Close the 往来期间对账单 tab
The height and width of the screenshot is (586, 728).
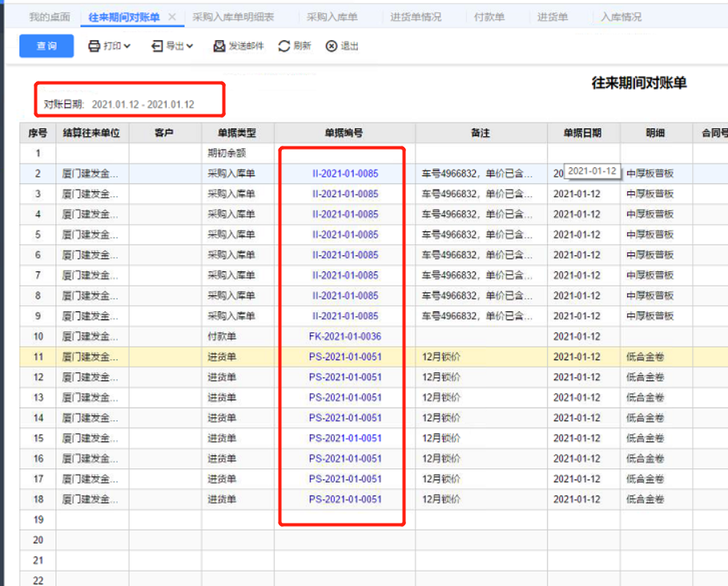[171, 17]
